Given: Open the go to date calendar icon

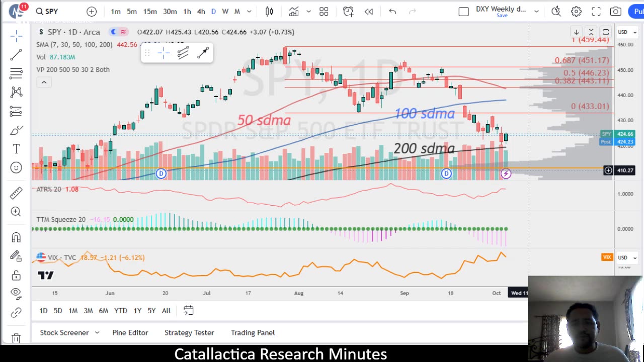Looking at the screenshot, I should coord(188,311).
